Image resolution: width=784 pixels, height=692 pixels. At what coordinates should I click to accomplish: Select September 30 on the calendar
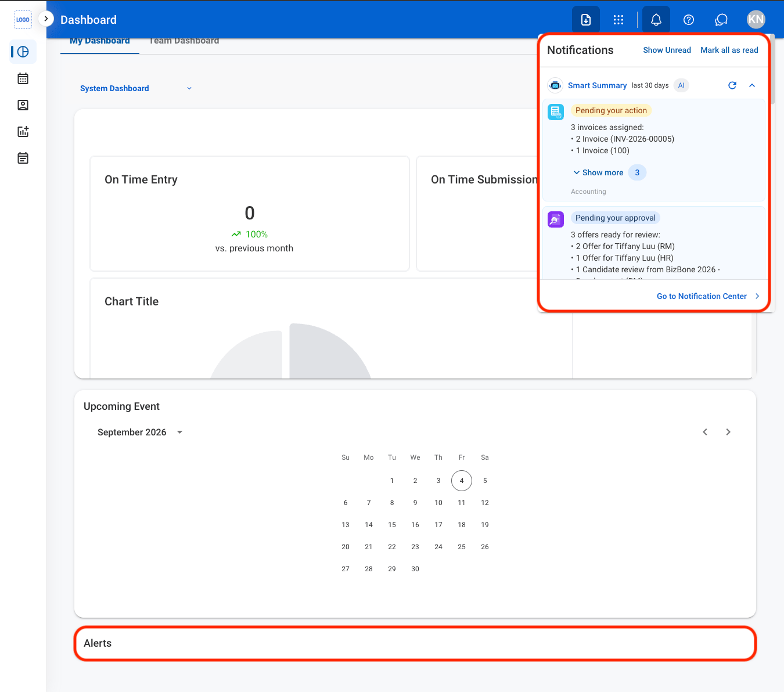[415, 569]
